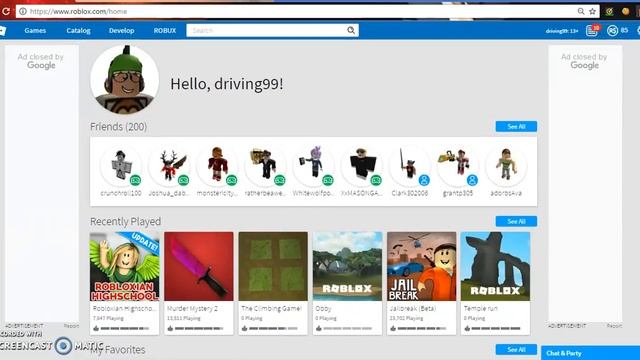See All friends
This screenshot has height=360, width=640.
(516, 127)
